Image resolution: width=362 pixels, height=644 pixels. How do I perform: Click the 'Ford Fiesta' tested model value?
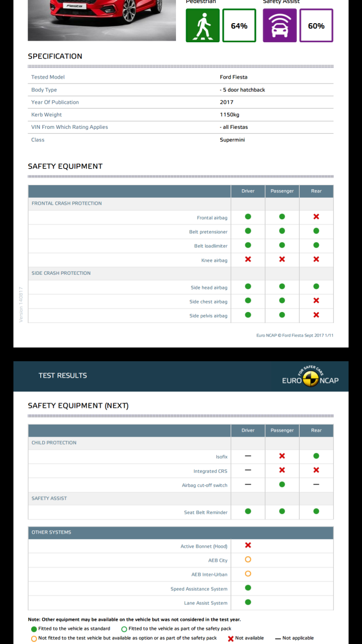pyautogui.click(x=233, y=77)
